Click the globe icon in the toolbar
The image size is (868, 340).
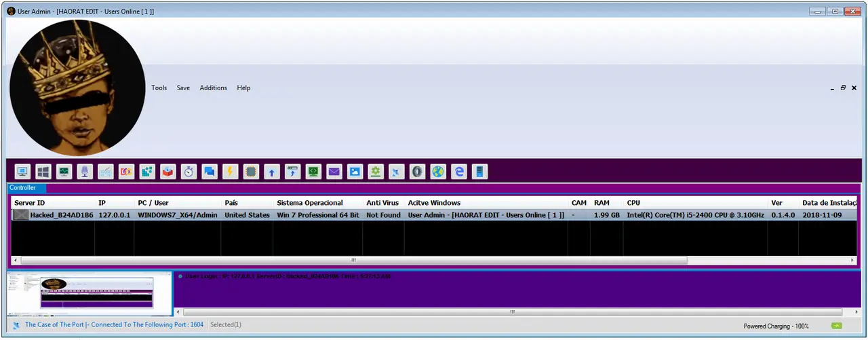pos(438,172)
